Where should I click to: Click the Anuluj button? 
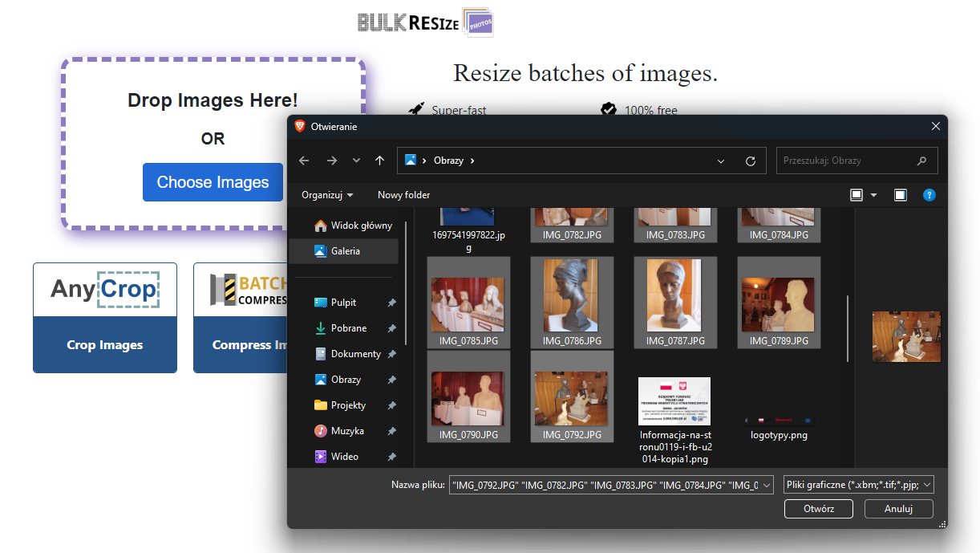[x=898, y=509]
